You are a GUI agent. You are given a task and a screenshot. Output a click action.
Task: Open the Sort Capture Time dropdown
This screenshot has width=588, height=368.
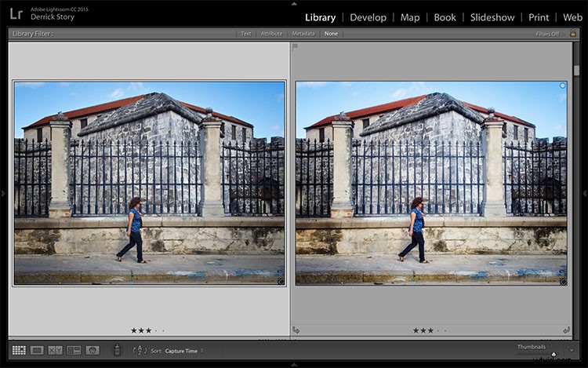pyautogui.click(x=183, y=351)
